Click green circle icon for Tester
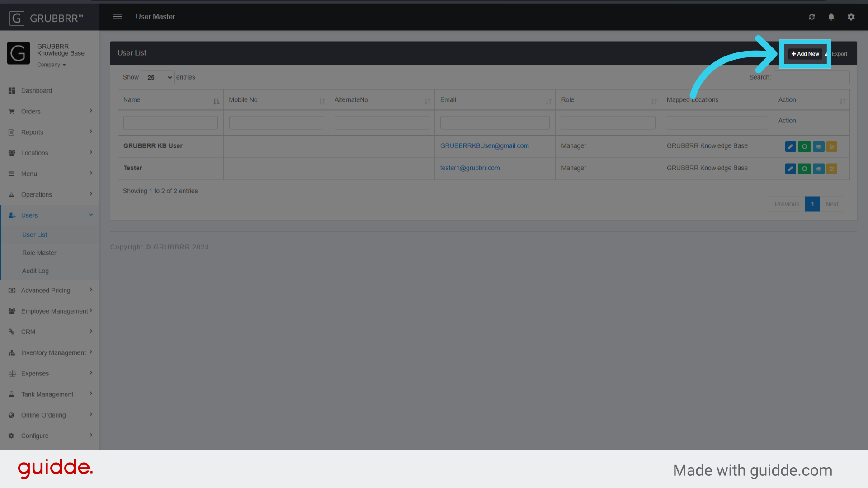The image size is (868, 488). click(x=804, y=169)
